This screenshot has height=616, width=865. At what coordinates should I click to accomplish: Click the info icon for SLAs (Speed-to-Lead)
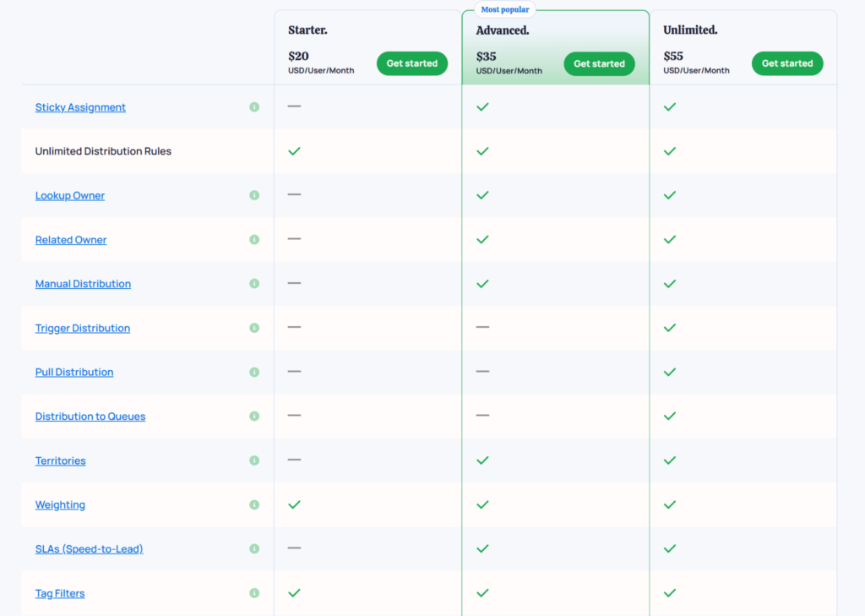(254, 548)
